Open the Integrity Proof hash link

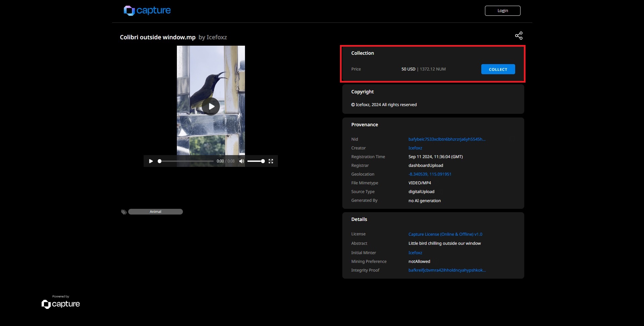tap(447, 270)
